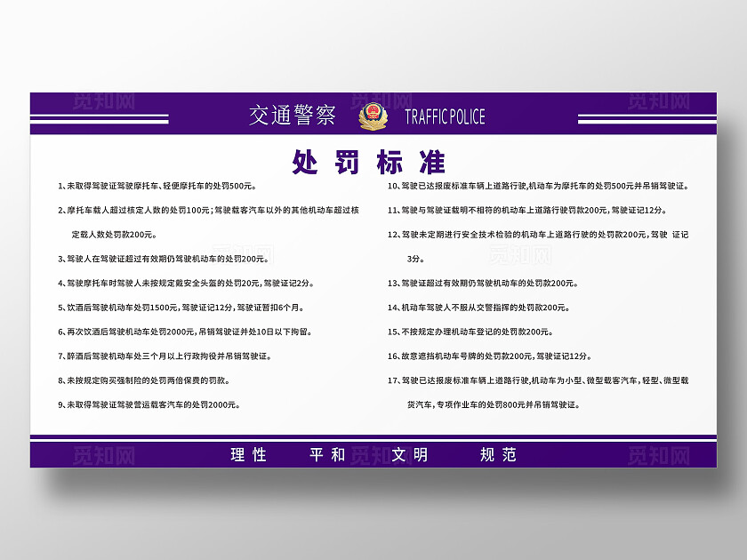
Task: Select the 理性 word in footer
Action: [x=249, y=454]
